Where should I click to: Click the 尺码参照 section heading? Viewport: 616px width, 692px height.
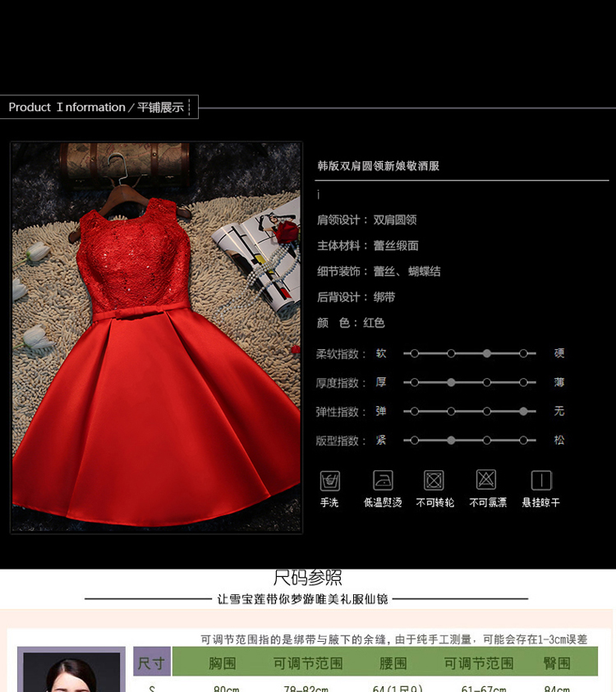(x=307, y=578)
